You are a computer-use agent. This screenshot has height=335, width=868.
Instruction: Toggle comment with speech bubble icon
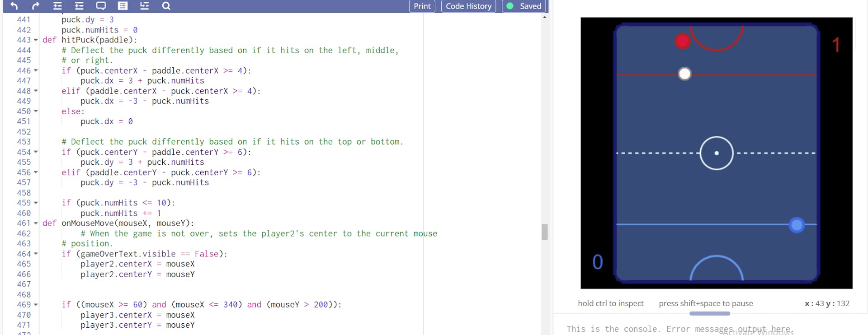pos(101,6)
